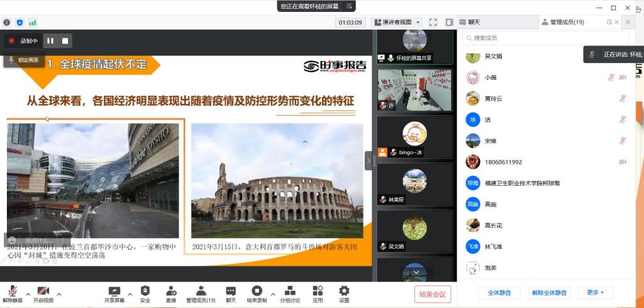Pause the recording in progress
The image size is (644, 308).
50,41
